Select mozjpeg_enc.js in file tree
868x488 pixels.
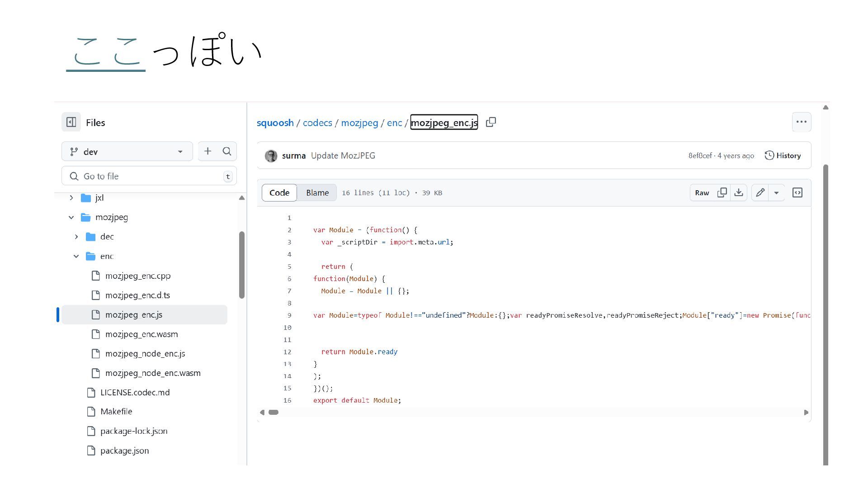coord(144,314)
